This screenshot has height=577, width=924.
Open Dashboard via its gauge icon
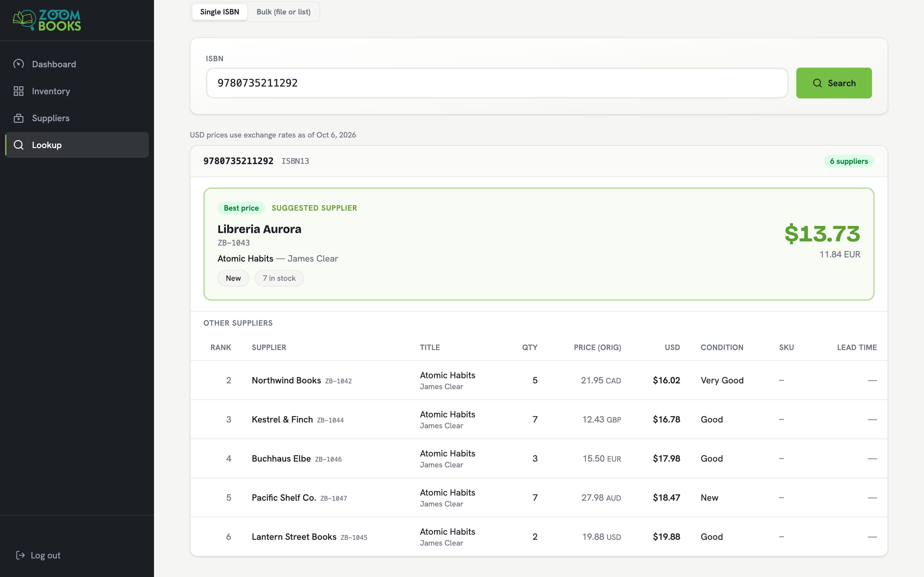18,64
